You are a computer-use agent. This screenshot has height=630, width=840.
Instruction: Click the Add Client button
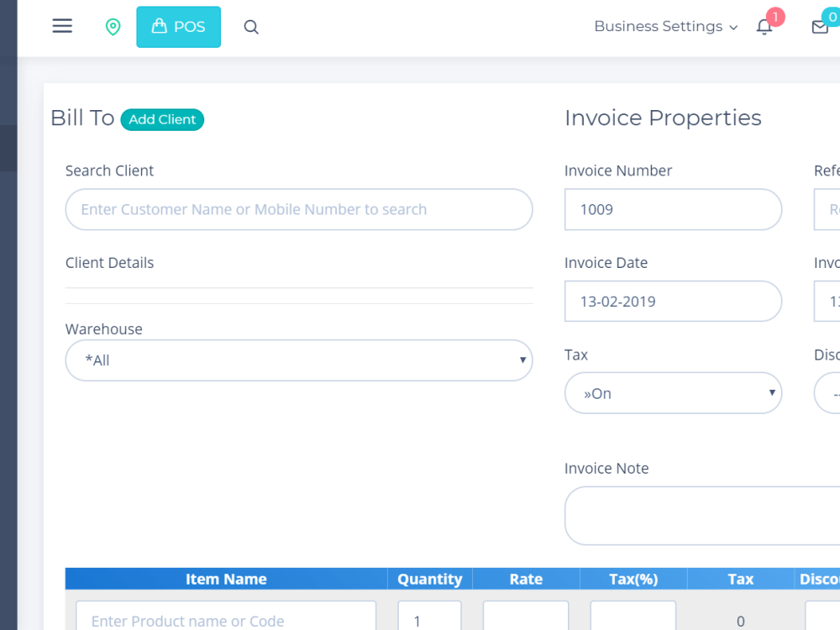click(162, 119)
